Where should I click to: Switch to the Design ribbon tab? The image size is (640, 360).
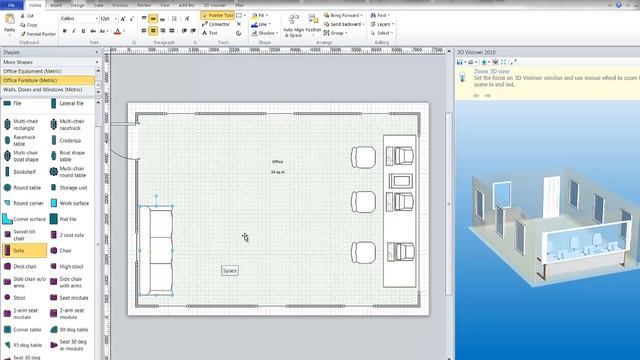click(77, 5)
